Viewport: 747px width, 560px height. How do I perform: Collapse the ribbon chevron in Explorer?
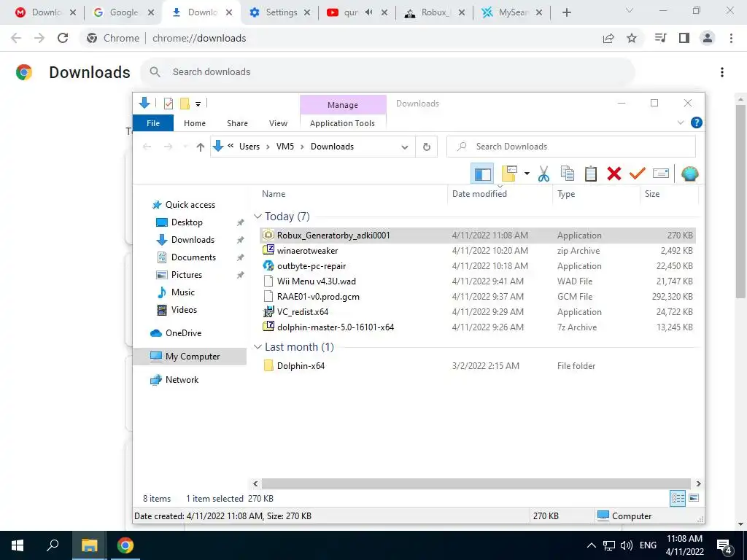(681, 122)
